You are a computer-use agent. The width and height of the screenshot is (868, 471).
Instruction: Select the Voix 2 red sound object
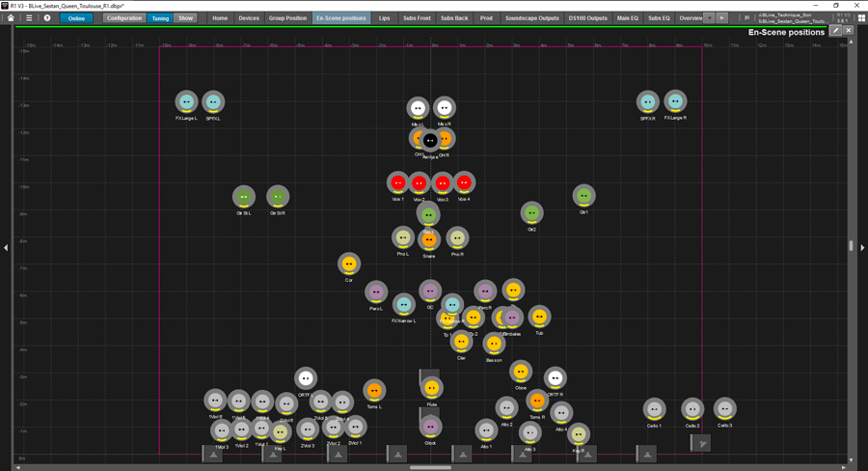[420, 183]
